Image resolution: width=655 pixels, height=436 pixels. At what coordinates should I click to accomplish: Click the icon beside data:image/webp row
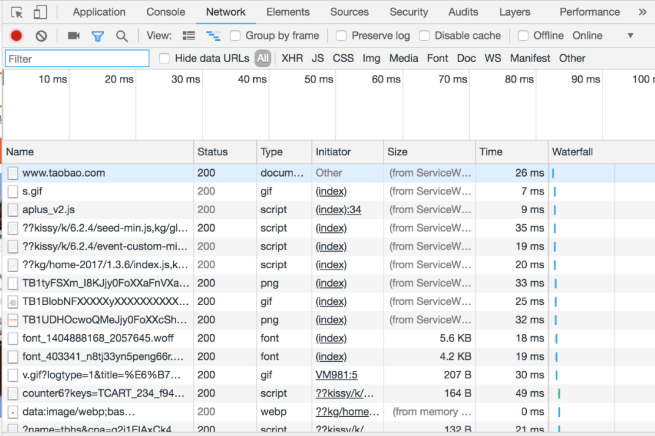pyautogui.click(x=13, y=412)
